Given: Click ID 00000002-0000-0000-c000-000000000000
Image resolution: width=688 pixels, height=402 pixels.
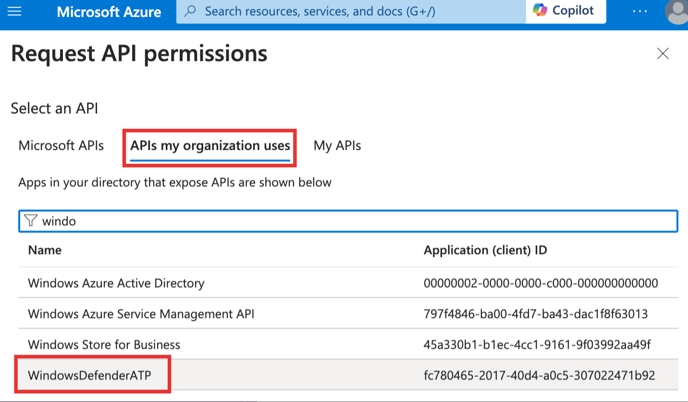Looking at the screenshot, I should point(541,283).
